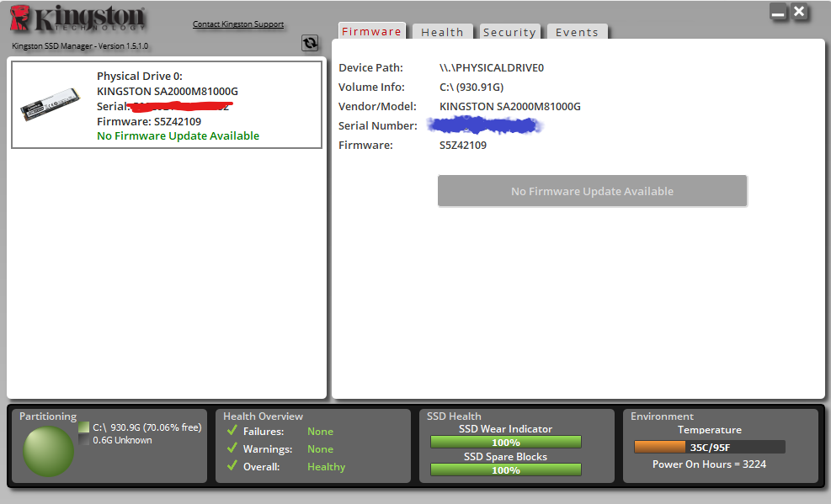Switch to the Firmware tab
This screenshot has width=831, height=504.
coord(371,31)
